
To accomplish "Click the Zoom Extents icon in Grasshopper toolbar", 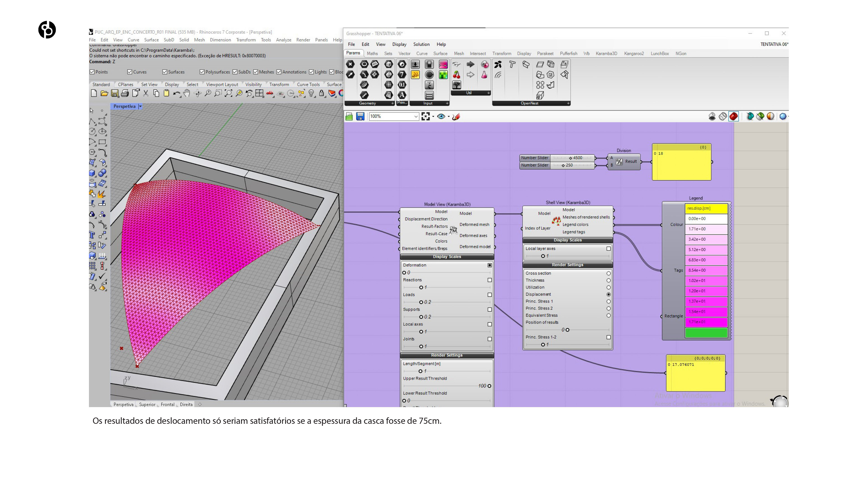I will (x=425, y=117).
